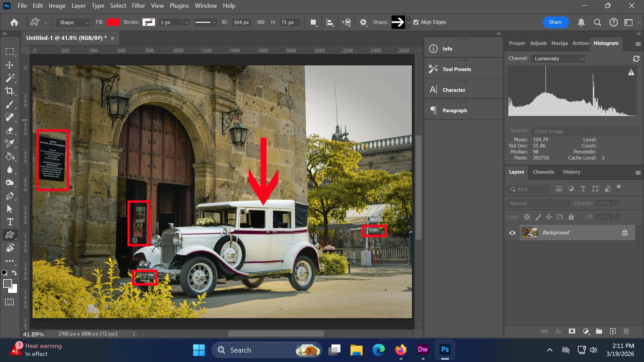Create a new layer icon
Screen dimensions: 644x362
click(612, 331)
